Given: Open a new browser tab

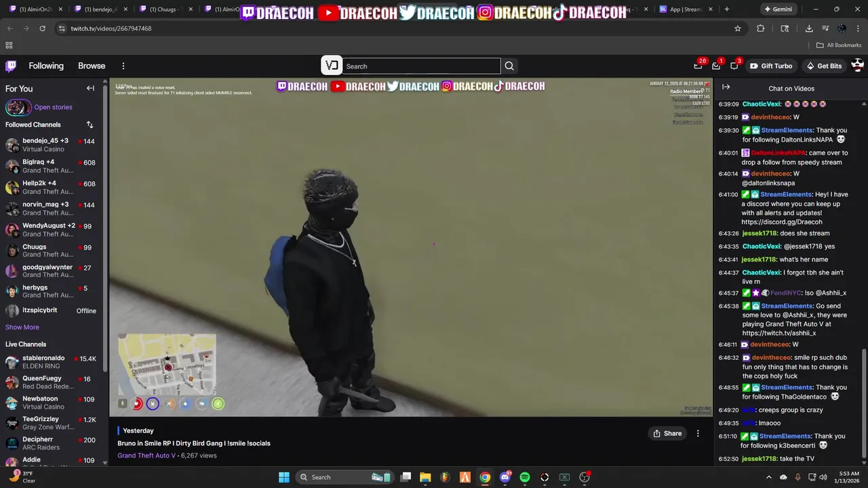Looking at the screenshot, I should tap(727, 9).
